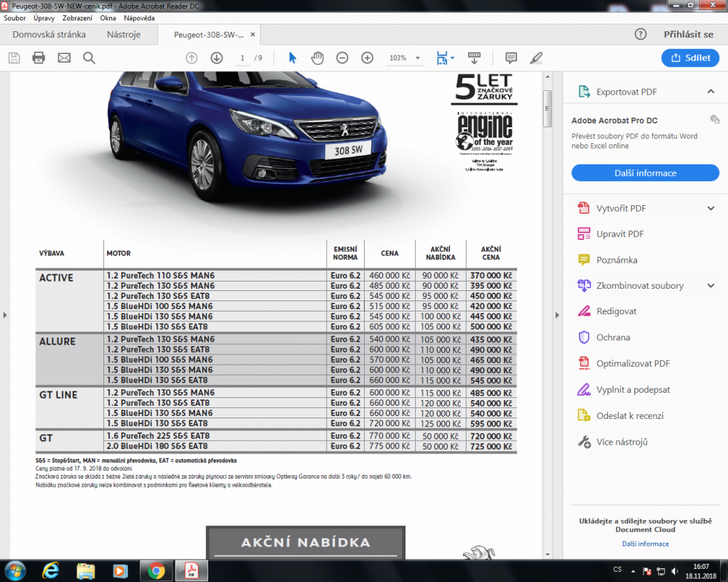Open Vyplnit a podepsat tool

(x=624, y=389)
